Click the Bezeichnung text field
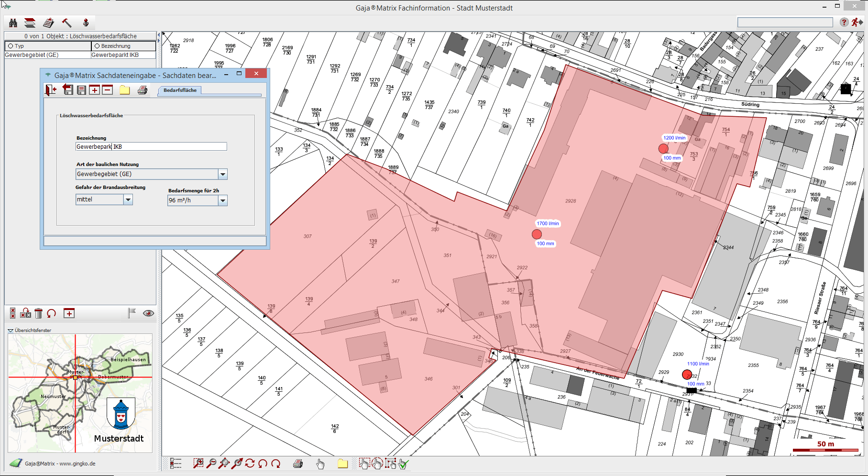This screenshot has height=476, width=868. pyautogui.click(x=151, y=147)
